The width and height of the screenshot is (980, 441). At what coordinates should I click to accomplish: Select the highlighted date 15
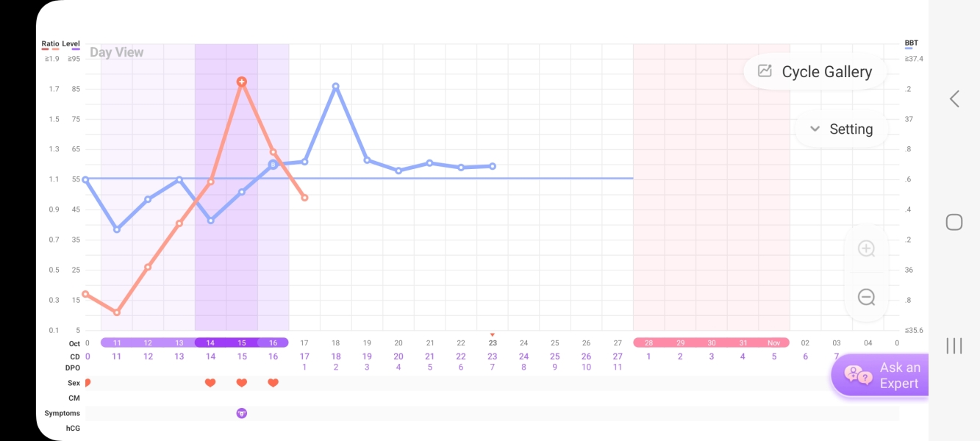tap(241, 343)
